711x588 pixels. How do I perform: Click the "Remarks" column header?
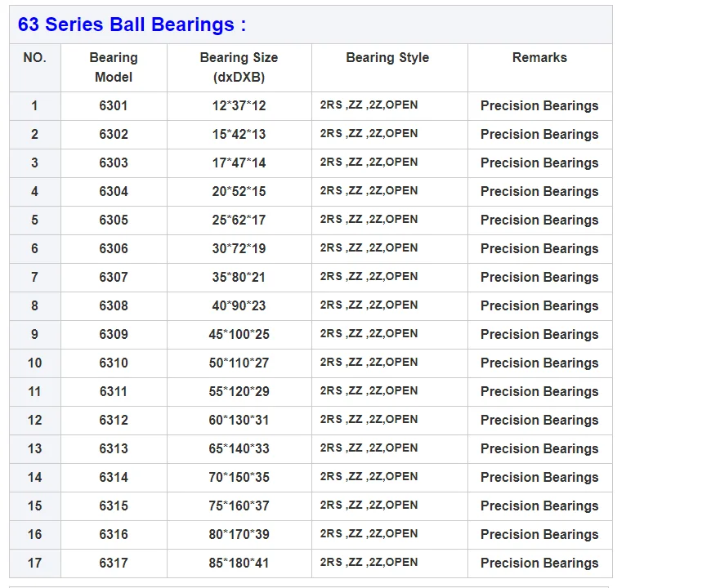point(539,58)
